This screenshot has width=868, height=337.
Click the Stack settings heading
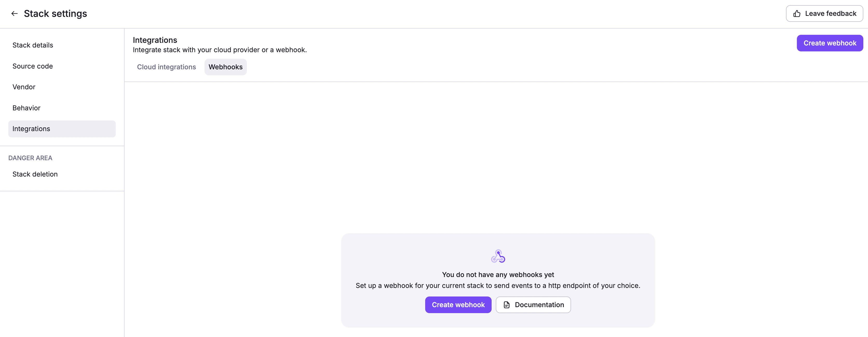tap(55, 14)
